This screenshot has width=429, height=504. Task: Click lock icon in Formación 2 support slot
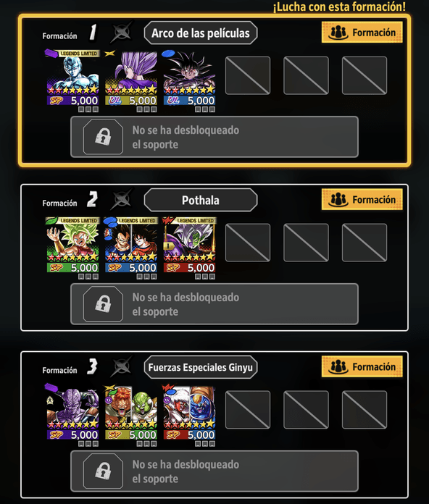103,303
